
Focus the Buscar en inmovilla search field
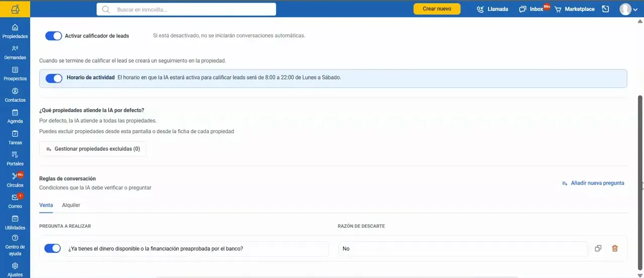pos(186,9)
